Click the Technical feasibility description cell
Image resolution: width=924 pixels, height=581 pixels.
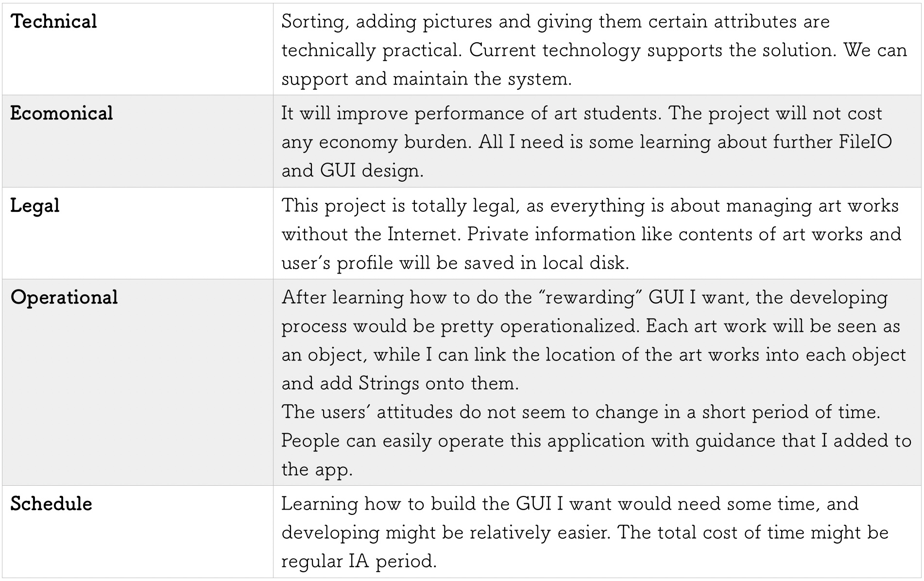coord(594,50)
